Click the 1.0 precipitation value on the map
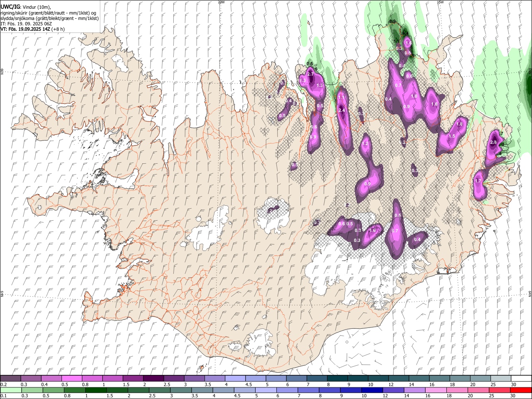This screenshot has width=532, height=399. [414, 96]
